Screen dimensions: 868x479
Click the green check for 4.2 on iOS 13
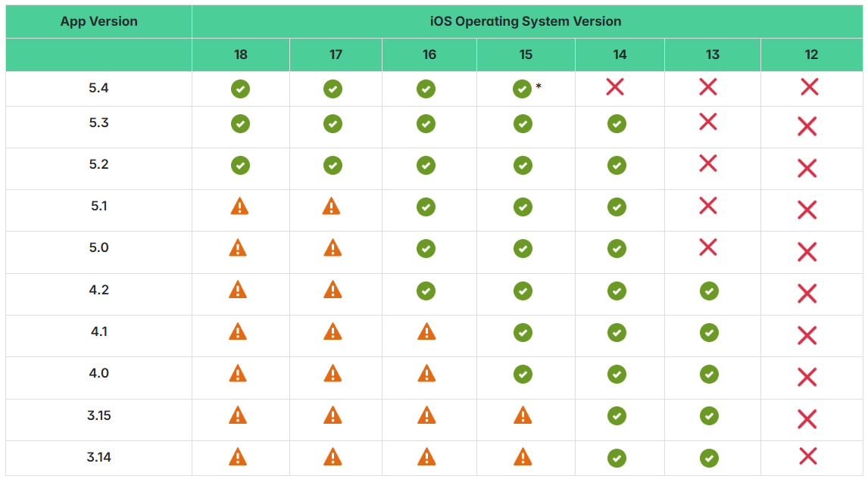pyautogui.click(x=709, y=291)
